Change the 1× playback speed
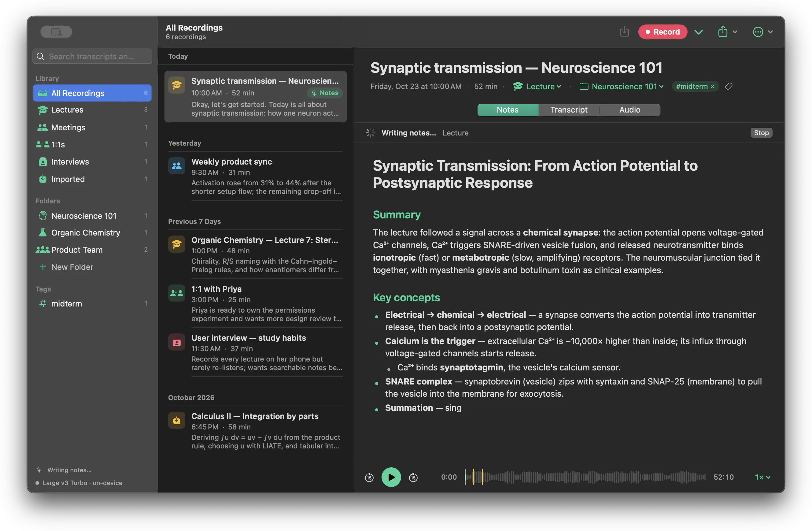 (762, 477)
